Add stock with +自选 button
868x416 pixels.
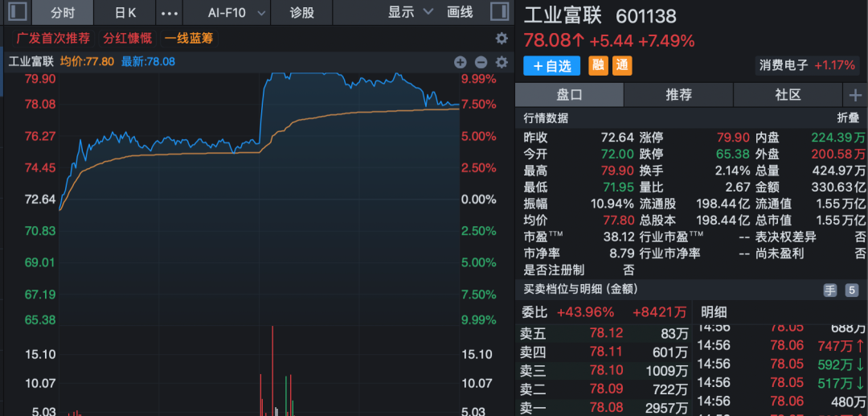pos(552,66)
